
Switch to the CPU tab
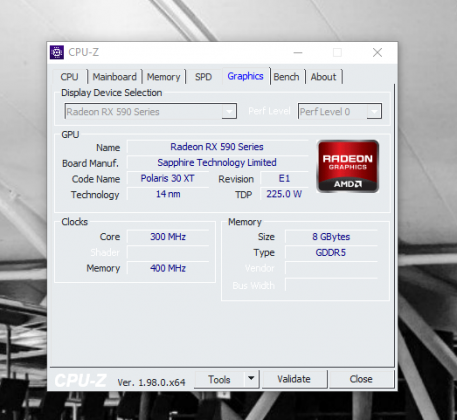tap(69, 77)
